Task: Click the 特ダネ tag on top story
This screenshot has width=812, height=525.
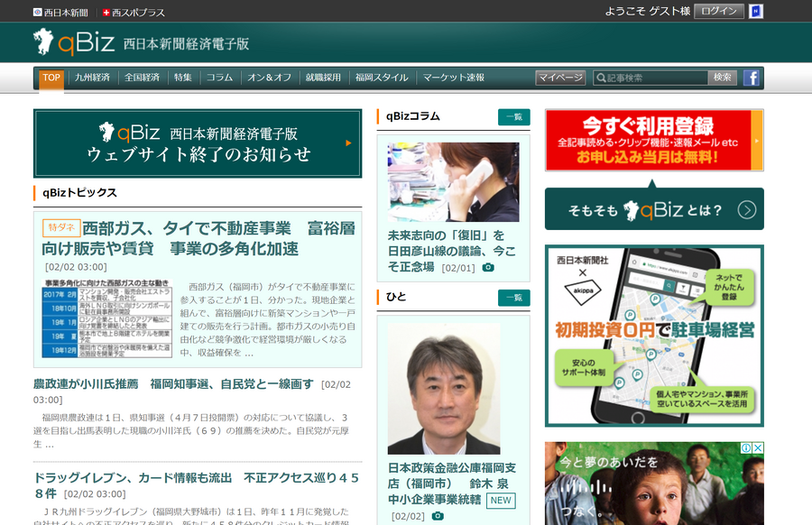Action: [61, 227]
